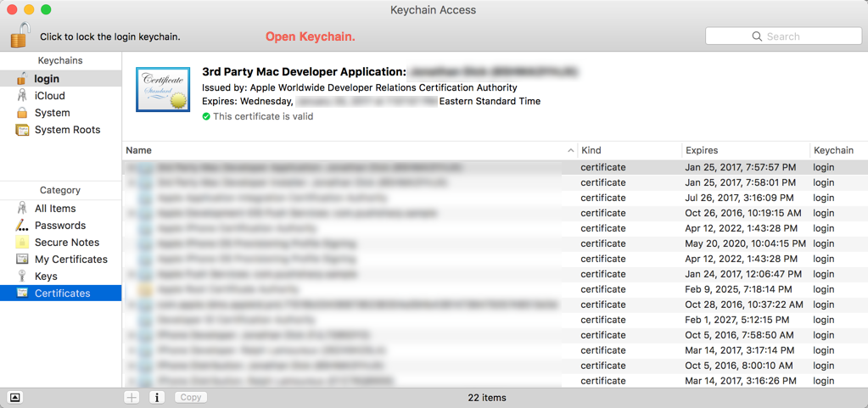Viewport: 868px width, 408px height.
Task: Open the Secure Notes category
Action: point(61,243)
